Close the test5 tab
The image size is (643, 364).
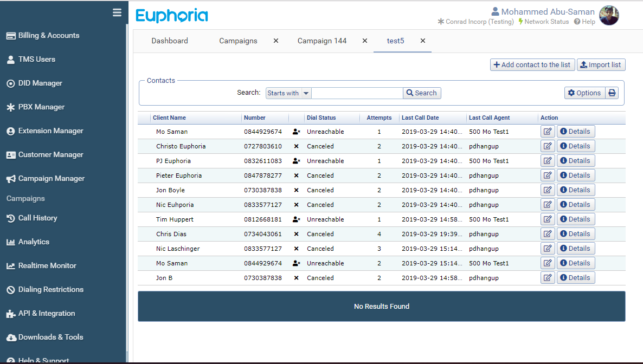[x=423, y=41]
